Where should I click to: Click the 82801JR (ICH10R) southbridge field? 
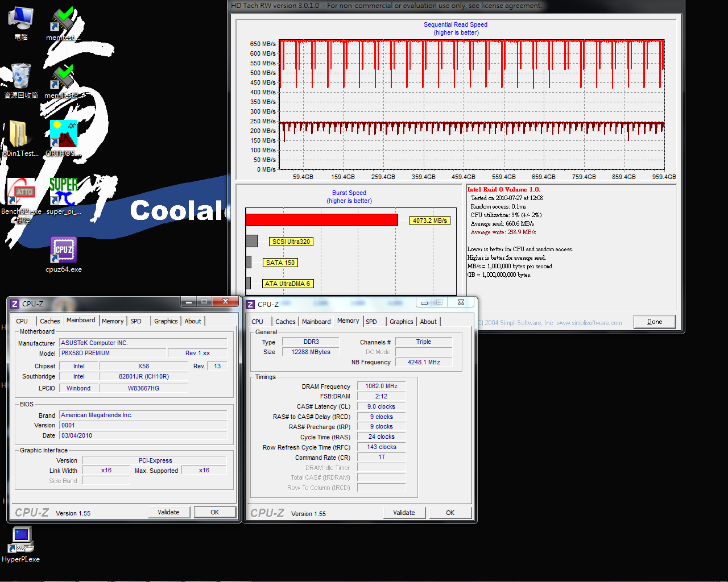(143, 376)
